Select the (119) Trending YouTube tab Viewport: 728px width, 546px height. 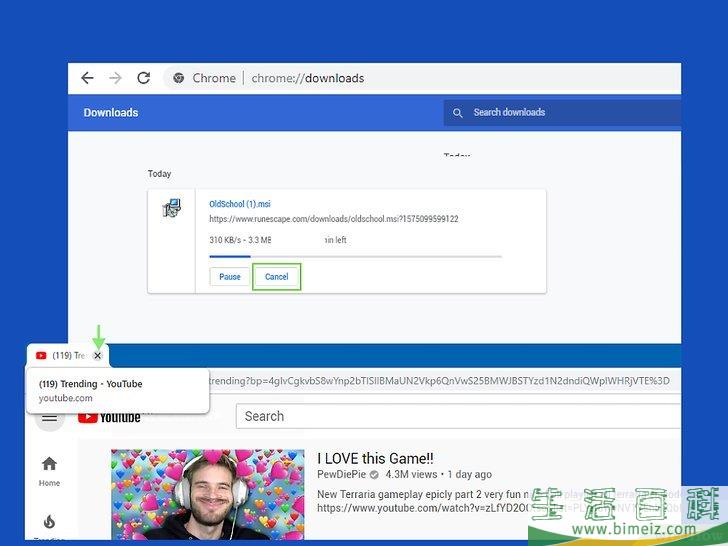(x=68, y=356)
